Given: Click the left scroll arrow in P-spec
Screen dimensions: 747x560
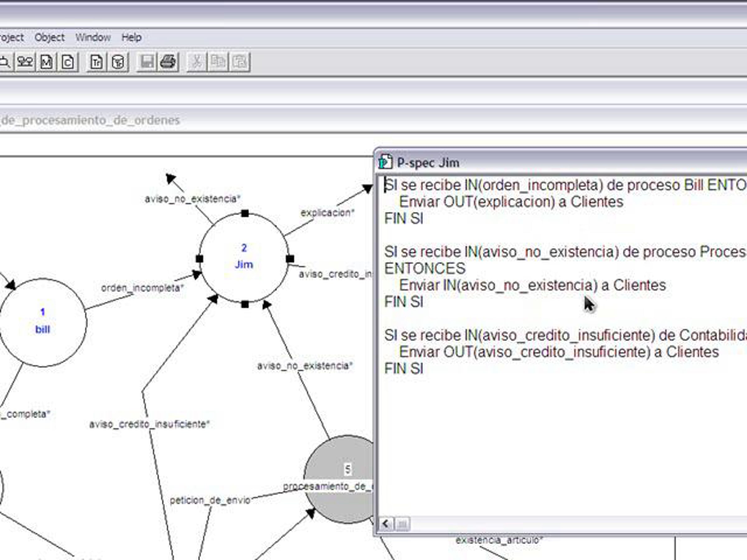Looking at the screenshot, I should point(385,524).
